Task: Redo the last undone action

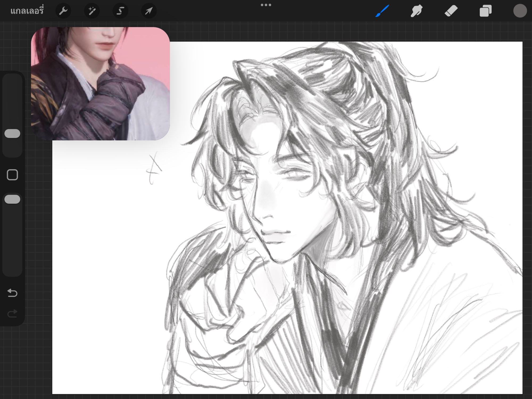Action: tap(12, 314)
